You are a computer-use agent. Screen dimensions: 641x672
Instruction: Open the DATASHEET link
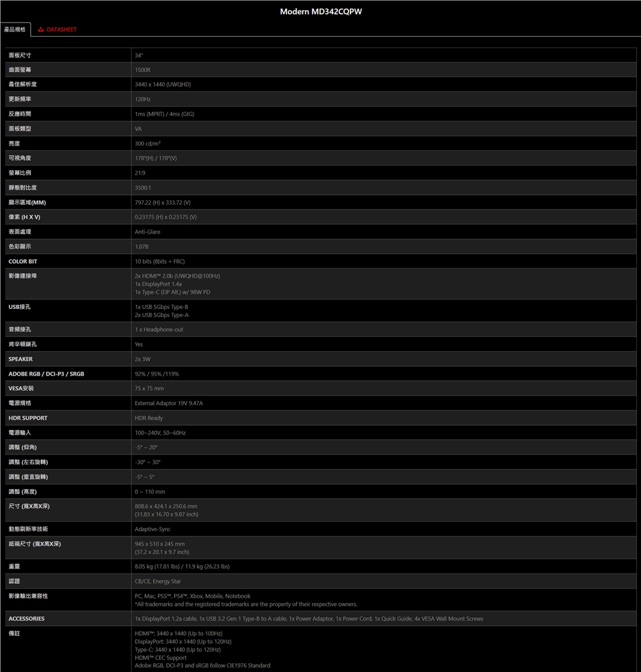click(x=61, y=29)
